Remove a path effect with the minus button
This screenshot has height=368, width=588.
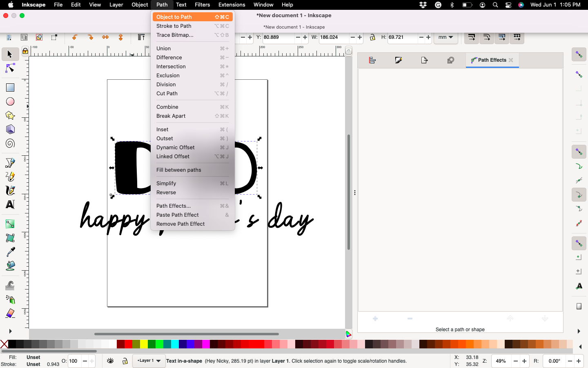click(410, 319)
